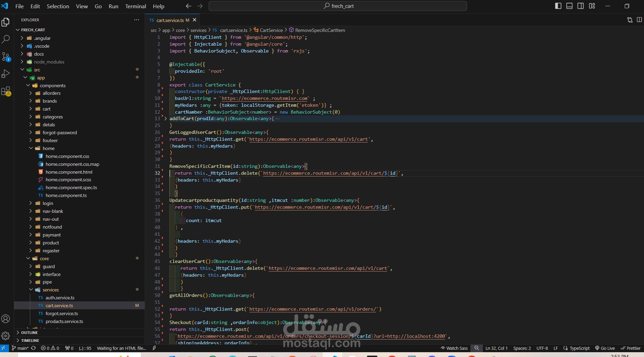
Task: Click the frech_cart command center search box
Action: coord(338,6)
